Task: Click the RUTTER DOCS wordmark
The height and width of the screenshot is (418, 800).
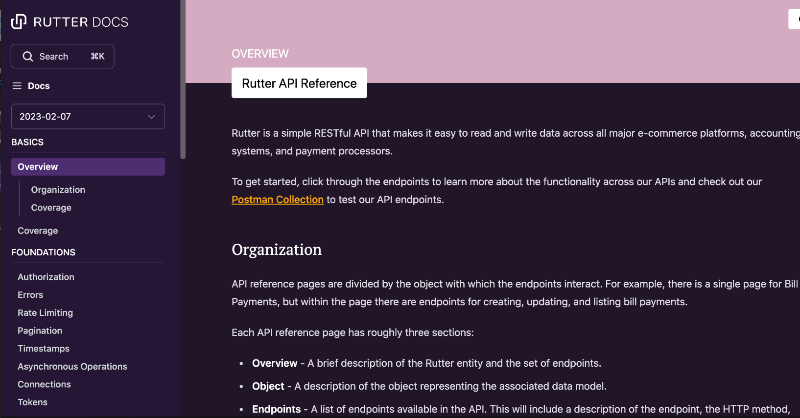Action: pyautogui.click(x=81, y=22)
